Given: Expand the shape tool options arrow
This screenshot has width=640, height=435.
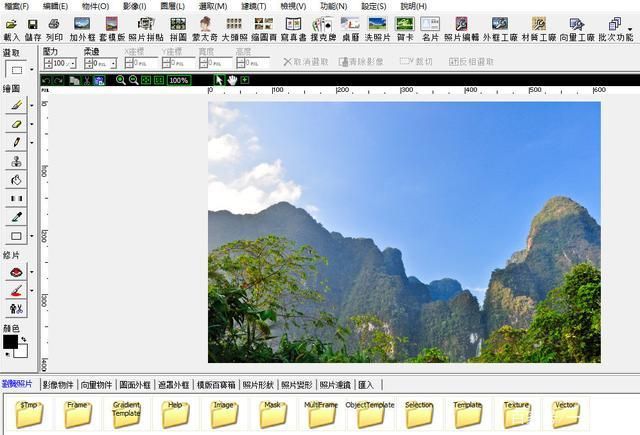Looking at the screenshot, I should 32,236.
